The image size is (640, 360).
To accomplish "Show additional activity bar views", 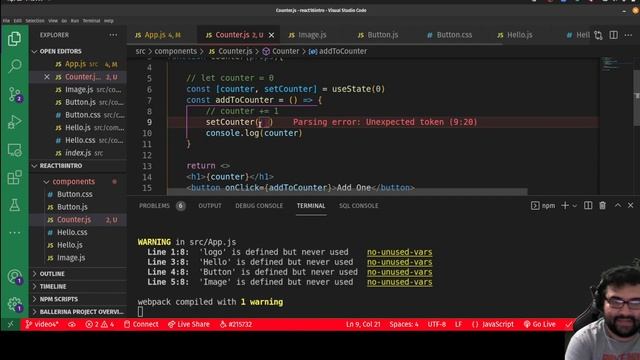I will click(15, 233).
